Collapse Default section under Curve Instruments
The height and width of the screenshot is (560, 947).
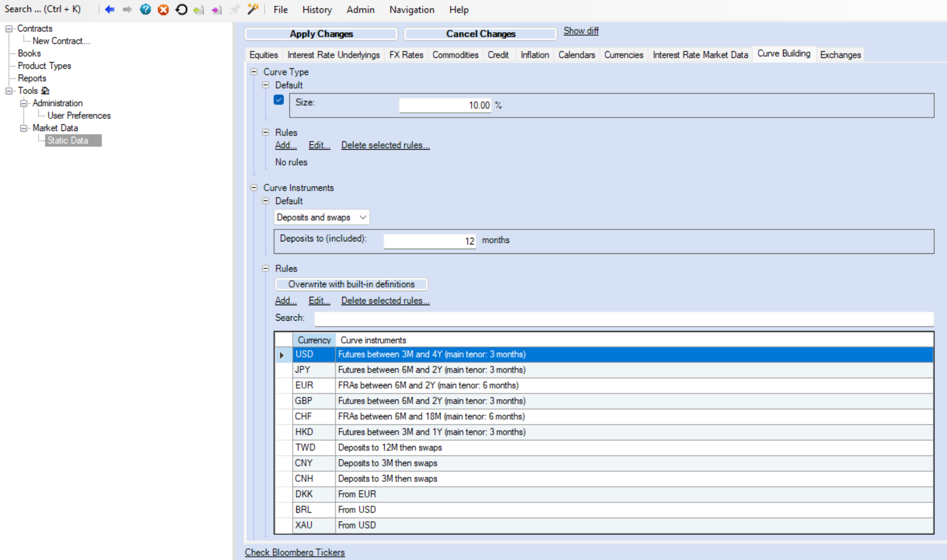[266, 201]
